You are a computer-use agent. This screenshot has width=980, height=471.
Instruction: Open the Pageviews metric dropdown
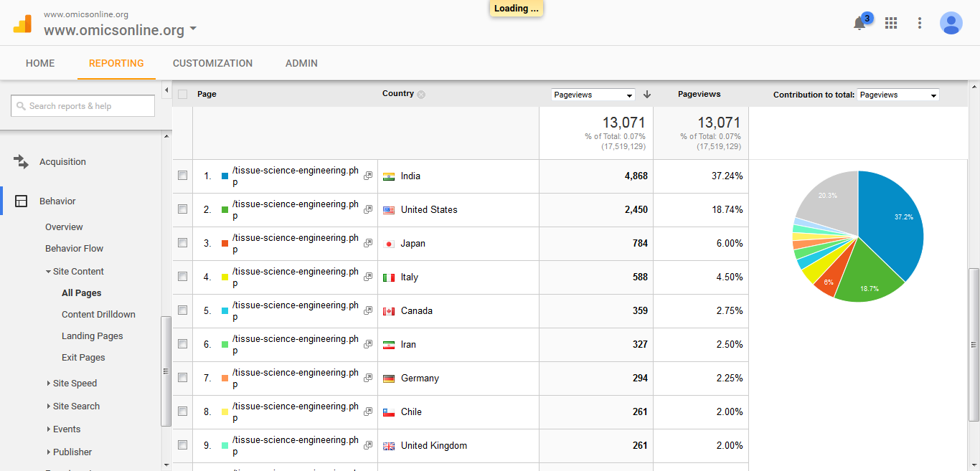click(593, 95)
